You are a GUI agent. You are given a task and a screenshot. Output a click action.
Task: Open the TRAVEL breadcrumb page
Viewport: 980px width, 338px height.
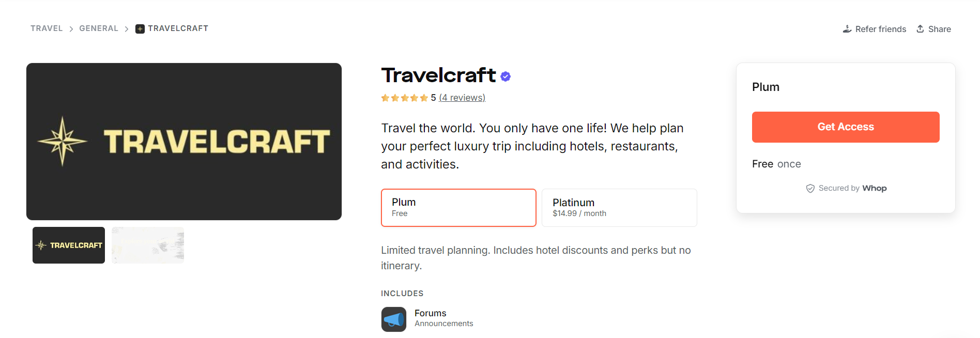46,28
